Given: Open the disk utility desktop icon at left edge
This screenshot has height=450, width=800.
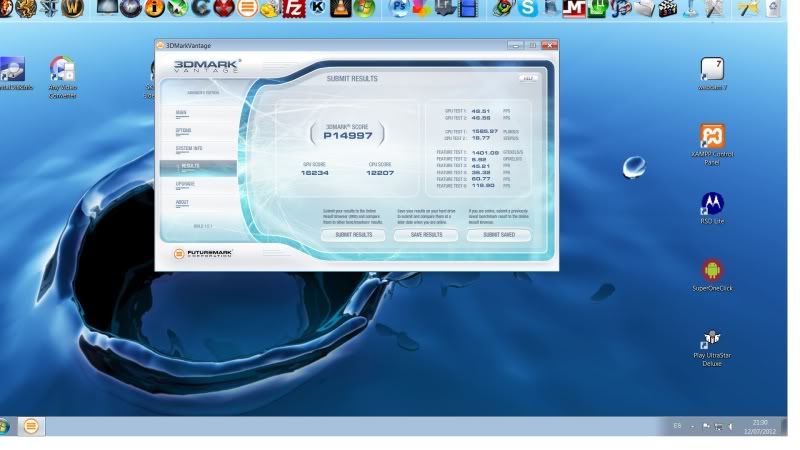Looking at the screenshot, I should 12,74.
